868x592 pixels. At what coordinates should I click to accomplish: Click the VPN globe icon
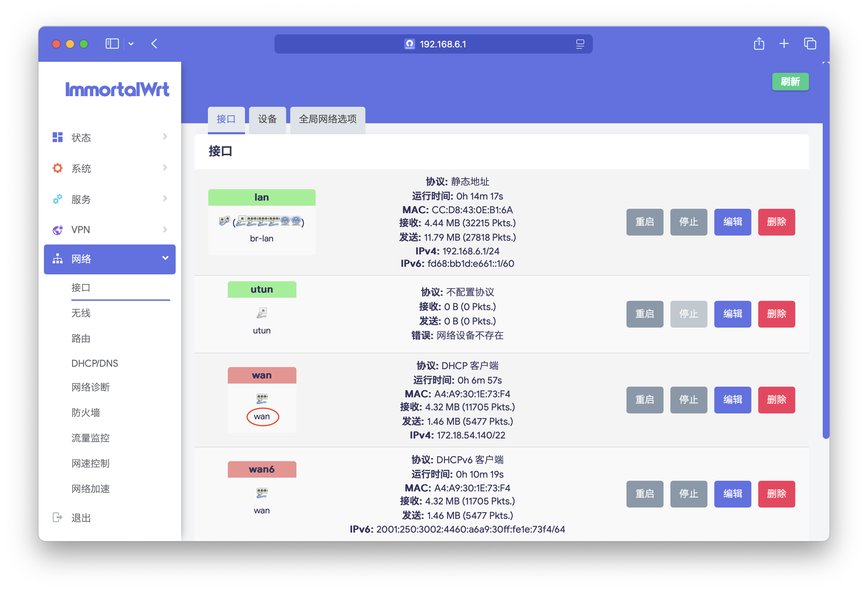tap(58, 230)
